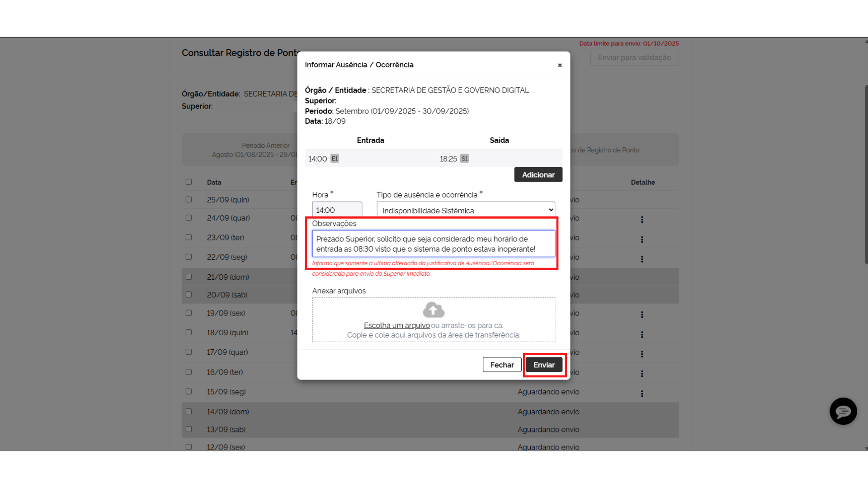Expand the Tipo de ausência e ocorrência dropdown

[x=465, y=210]
